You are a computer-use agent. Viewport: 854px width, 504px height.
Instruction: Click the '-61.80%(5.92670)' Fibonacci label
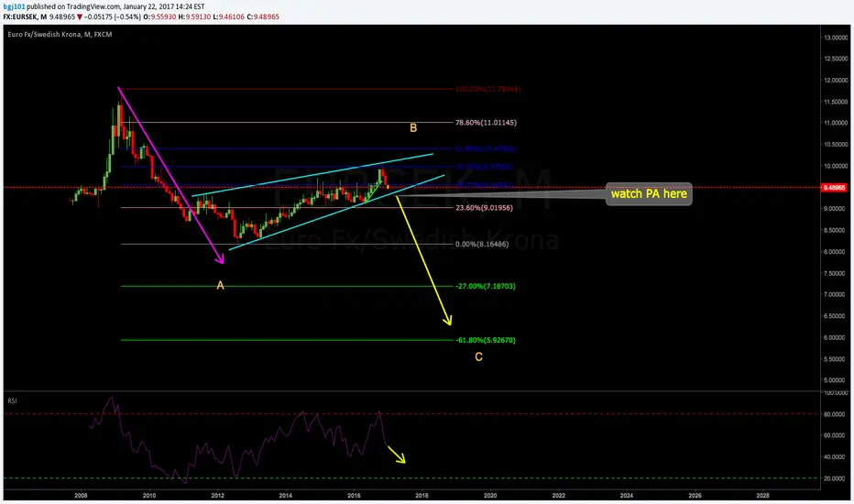(x=486, y=340)
